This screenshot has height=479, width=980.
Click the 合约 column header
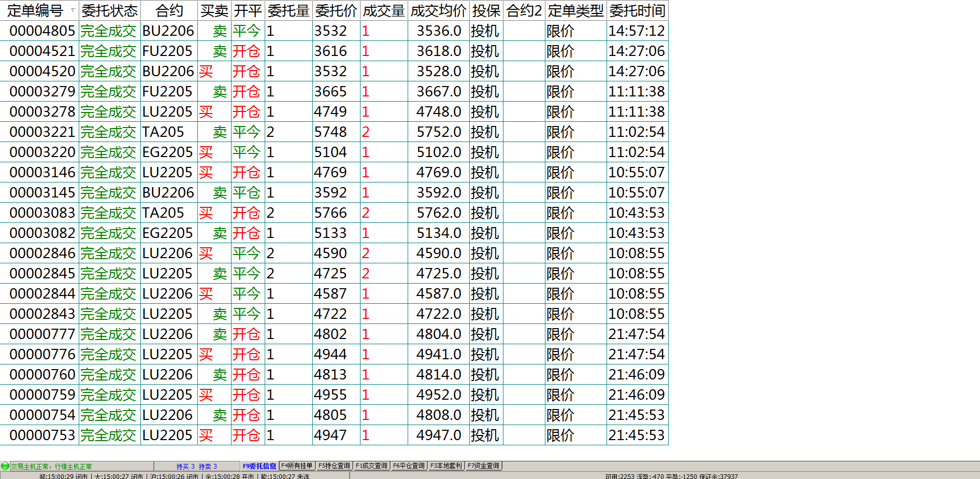pyautogui.click(x=169, y=10)
